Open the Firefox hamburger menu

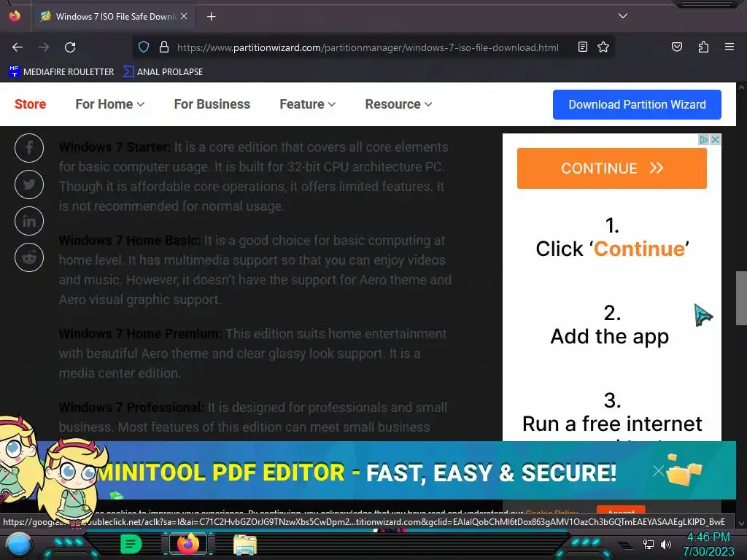point(729,47)
